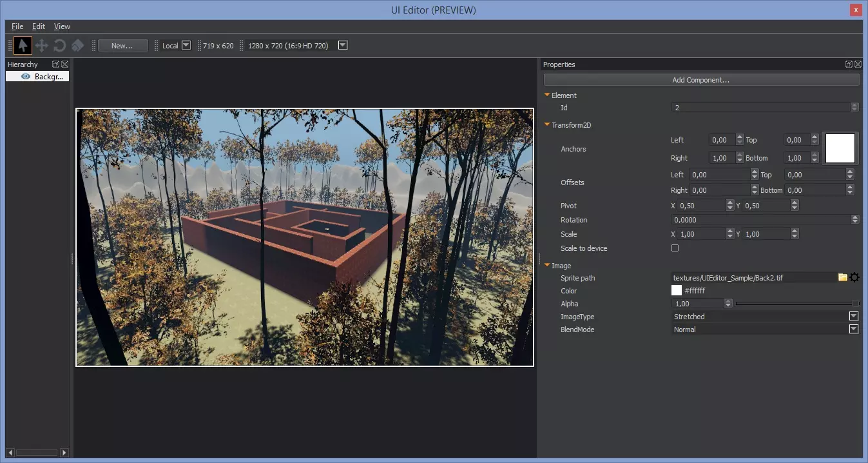Enable the Scale to device checkbox
The height and width of the screenshot is (463, 868).
[x=675, y=248]
